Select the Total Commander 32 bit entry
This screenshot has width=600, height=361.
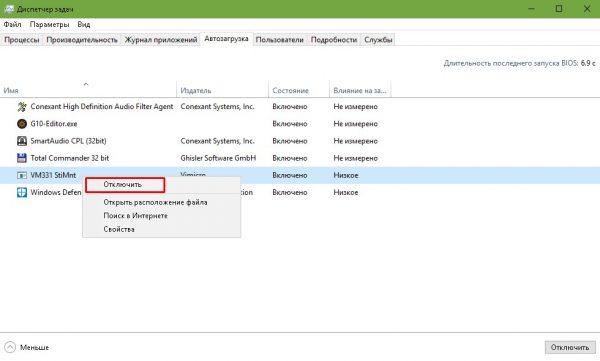click(70, 158)
